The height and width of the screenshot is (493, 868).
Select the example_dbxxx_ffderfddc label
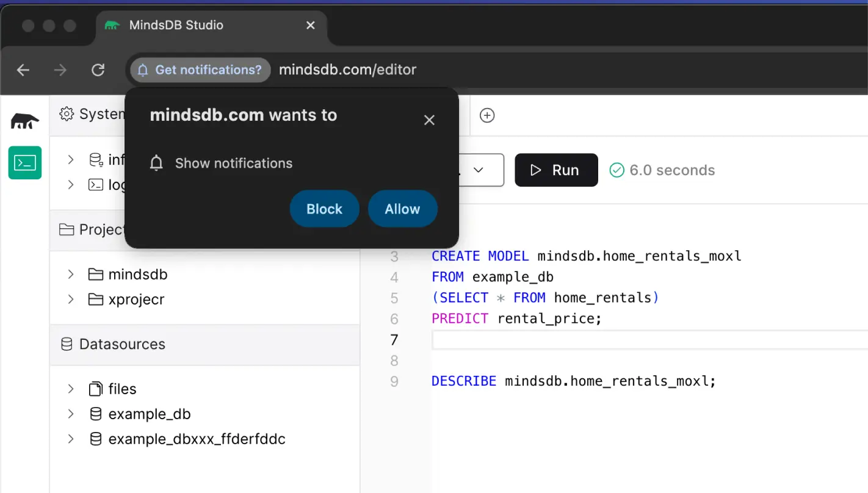pyautogui.click(x=197, y=439)
